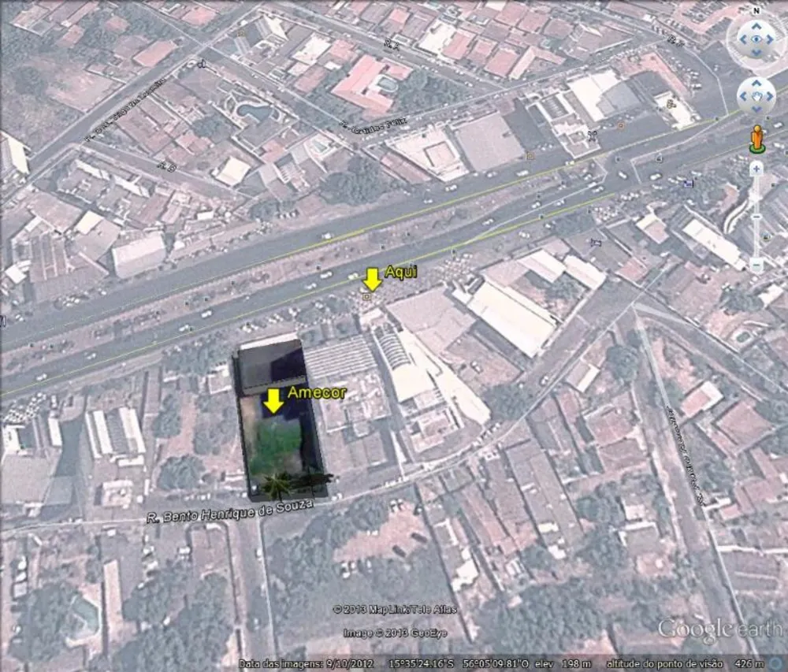The width and height of the screenshot is (788, 672).
Task: Rotate view right with eye joystick right arrow
Action: coord(769,39)
